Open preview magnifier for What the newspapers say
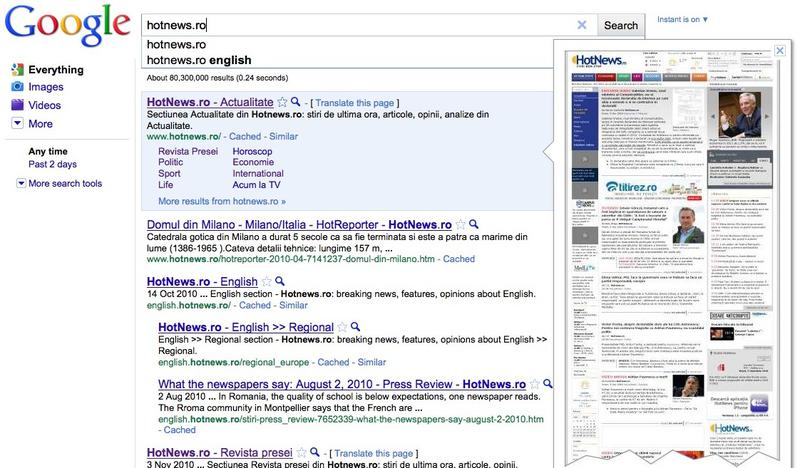The width and height of the screenshot is (800, 468). (x=548, y=383)
